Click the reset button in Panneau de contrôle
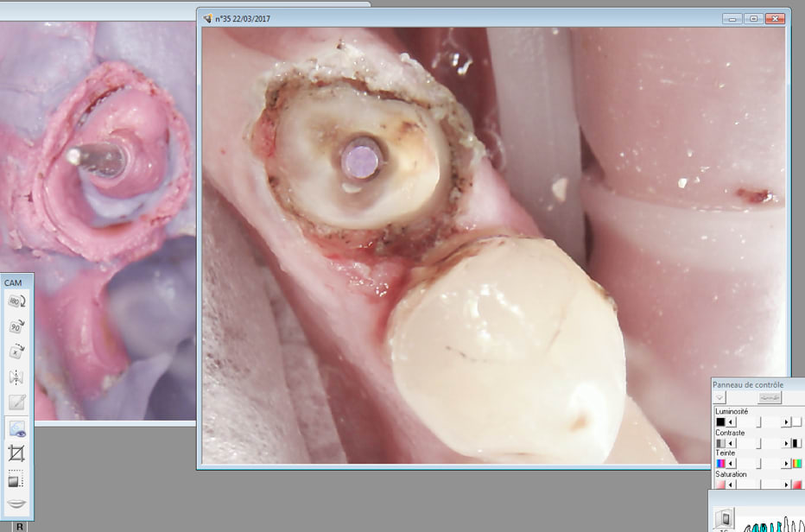This screenshot has height=532, width=805. point(770,397)
